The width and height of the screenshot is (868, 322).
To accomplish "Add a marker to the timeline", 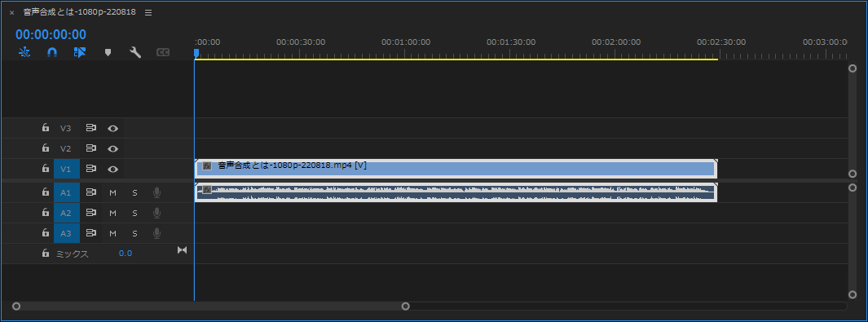I will pos(108,52).
